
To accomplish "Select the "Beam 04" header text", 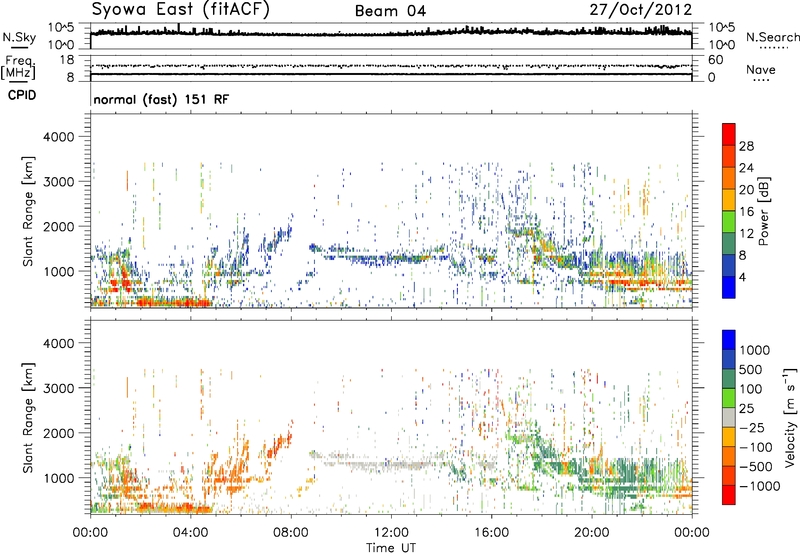I will click(390, 11).
